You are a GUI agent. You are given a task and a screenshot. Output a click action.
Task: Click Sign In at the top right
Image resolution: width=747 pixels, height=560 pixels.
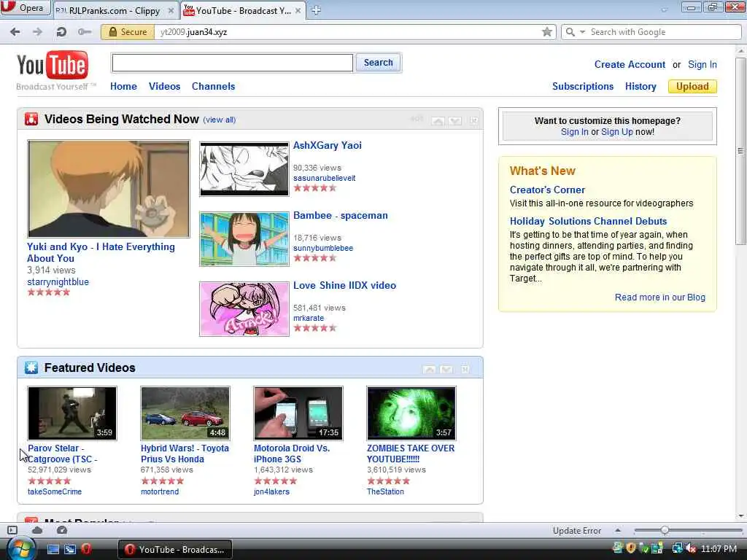point(703,64)
